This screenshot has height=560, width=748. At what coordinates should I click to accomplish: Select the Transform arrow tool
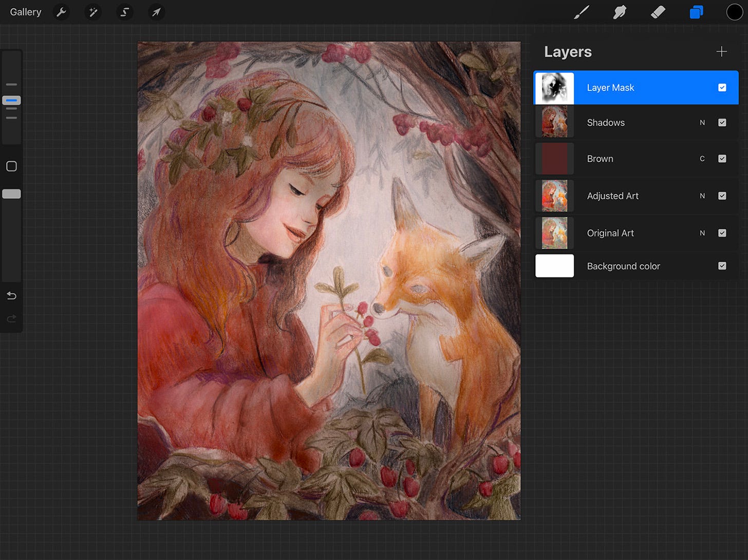pyautogui.click(x=156, y=12)
